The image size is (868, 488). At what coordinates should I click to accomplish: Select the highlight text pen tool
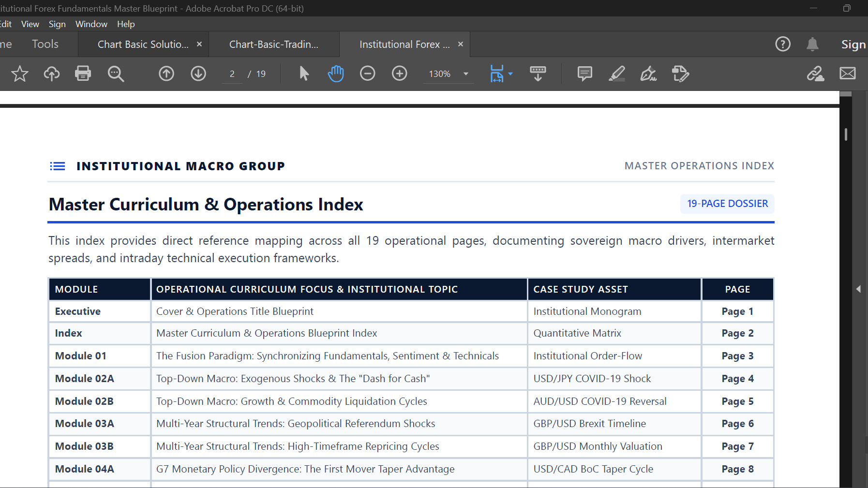[617, 74]
